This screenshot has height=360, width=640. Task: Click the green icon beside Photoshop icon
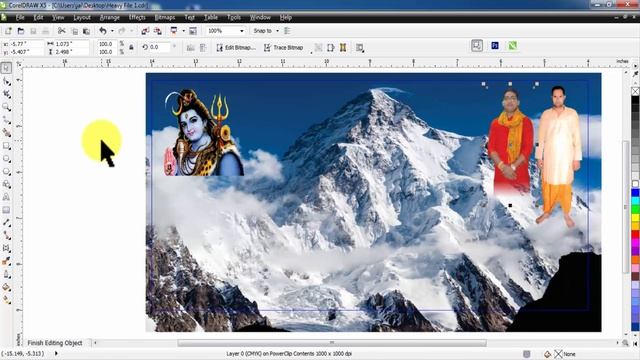click(x=513, y=46)
